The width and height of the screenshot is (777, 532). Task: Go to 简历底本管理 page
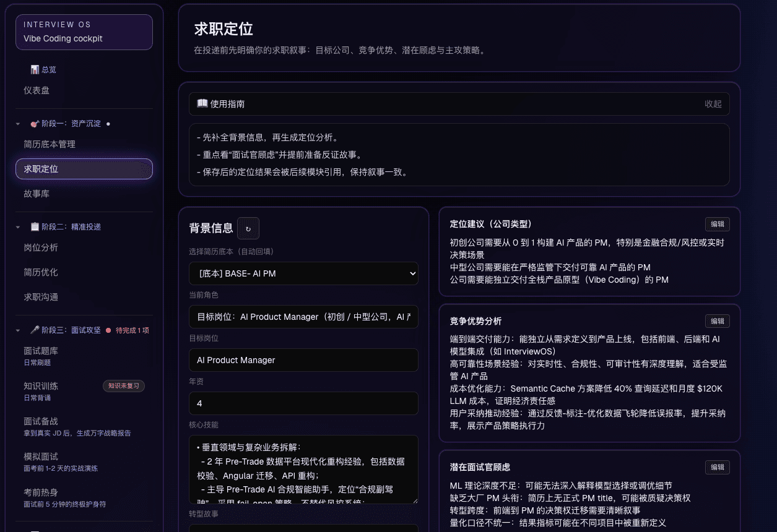(x=84, y=144)
